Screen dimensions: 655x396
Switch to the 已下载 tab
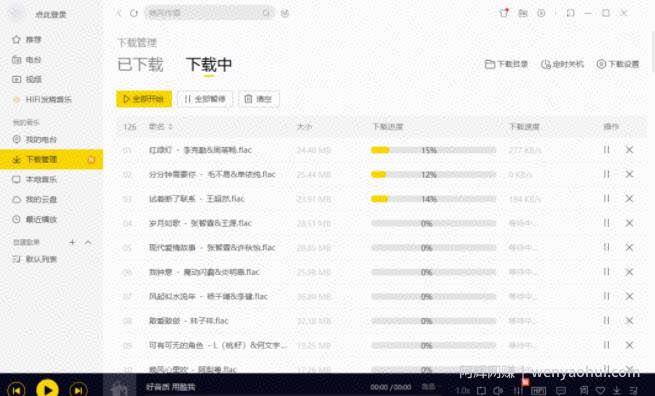coord(140,65)
